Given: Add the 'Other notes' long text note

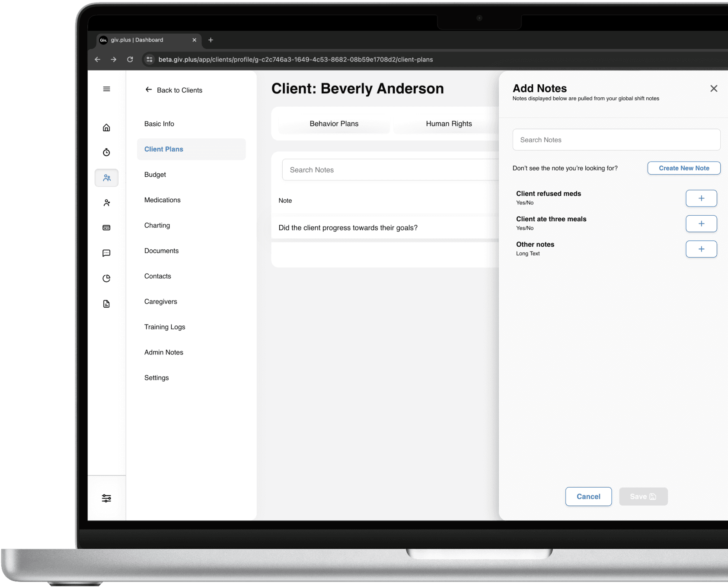Looking at the screenshot, I should point(701,249).
